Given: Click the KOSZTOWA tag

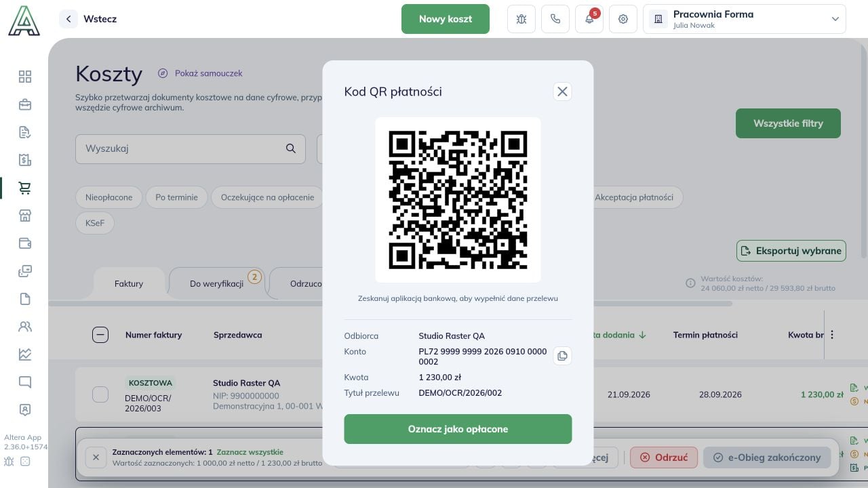Looking at the screenshot, I should [x=151, y=383].
